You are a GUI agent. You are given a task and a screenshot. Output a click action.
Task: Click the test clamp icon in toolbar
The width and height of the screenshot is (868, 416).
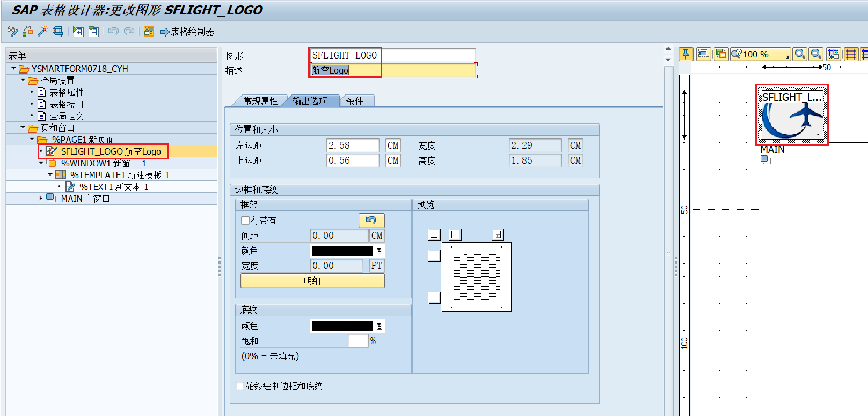coord(57,32)
